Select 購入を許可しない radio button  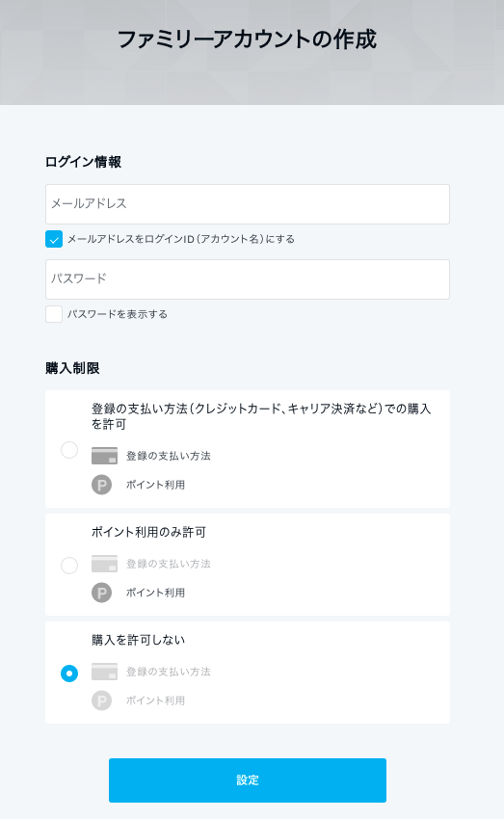coord(69,674)
